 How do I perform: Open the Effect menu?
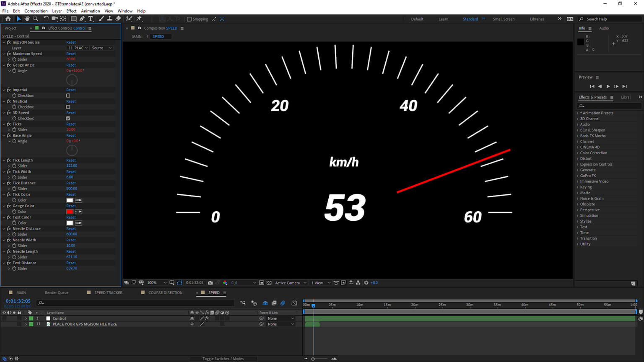click(71, 11)
